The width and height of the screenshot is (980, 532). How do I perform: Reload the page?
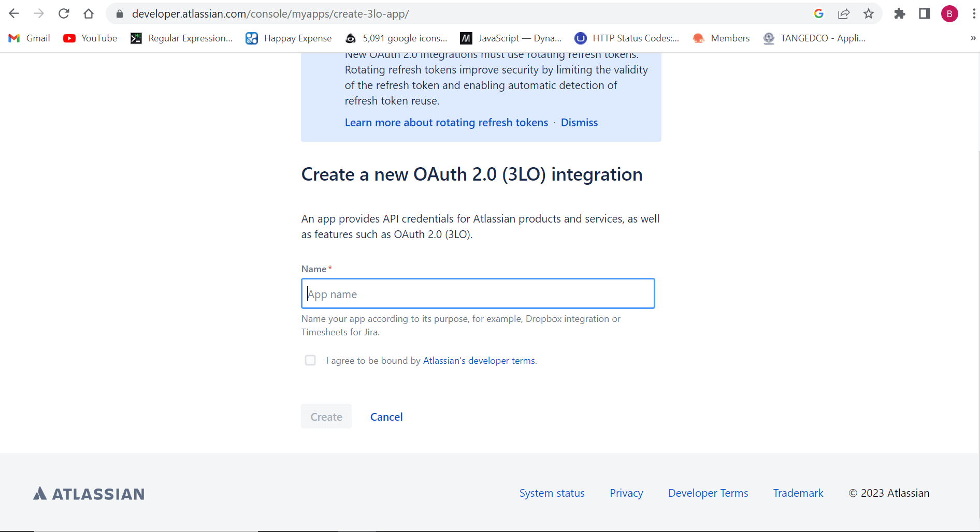click(64, 13)
